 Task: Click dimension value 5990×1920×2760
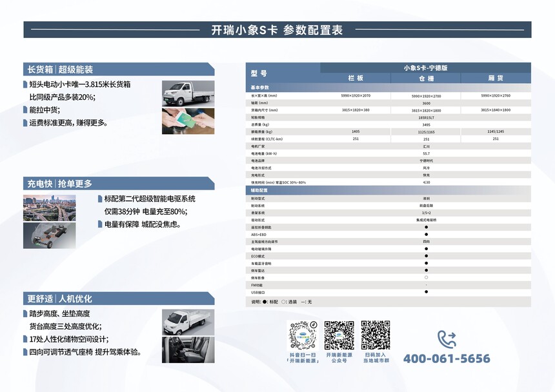496,95
